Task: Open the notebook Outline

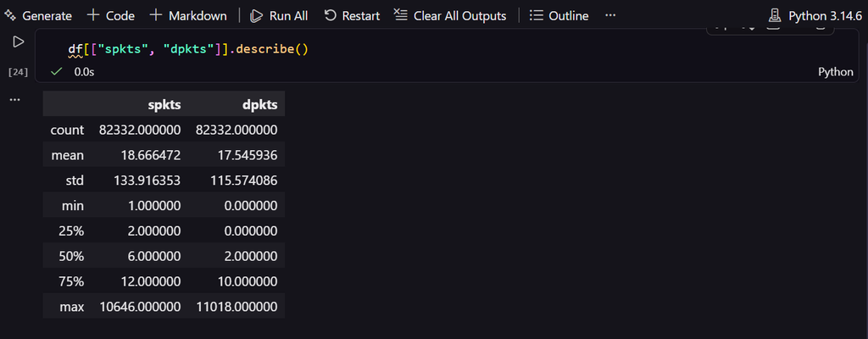Action: click(x=559, y=15)
